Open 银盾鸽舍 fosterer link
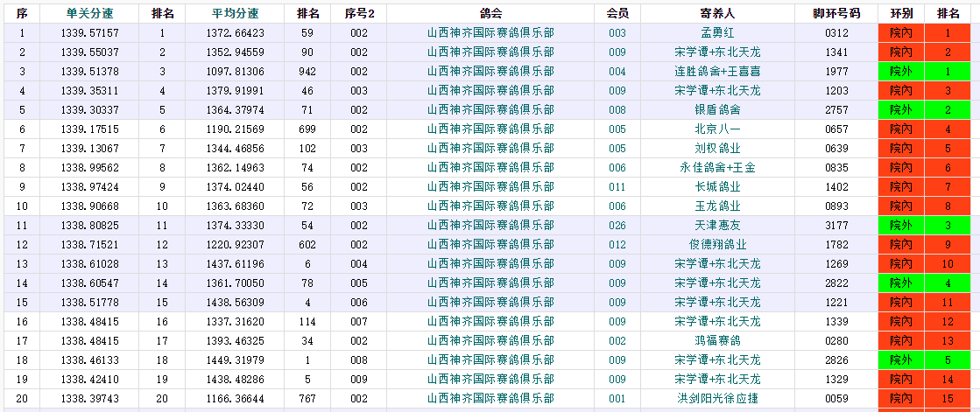 point(717,110)
